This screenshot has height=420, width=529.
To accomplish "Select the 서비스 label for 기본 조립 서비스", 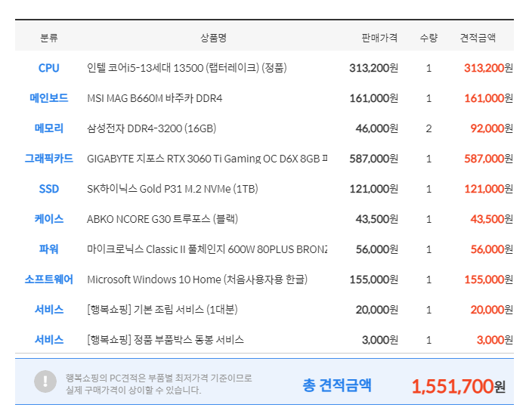I will (49, 310).
